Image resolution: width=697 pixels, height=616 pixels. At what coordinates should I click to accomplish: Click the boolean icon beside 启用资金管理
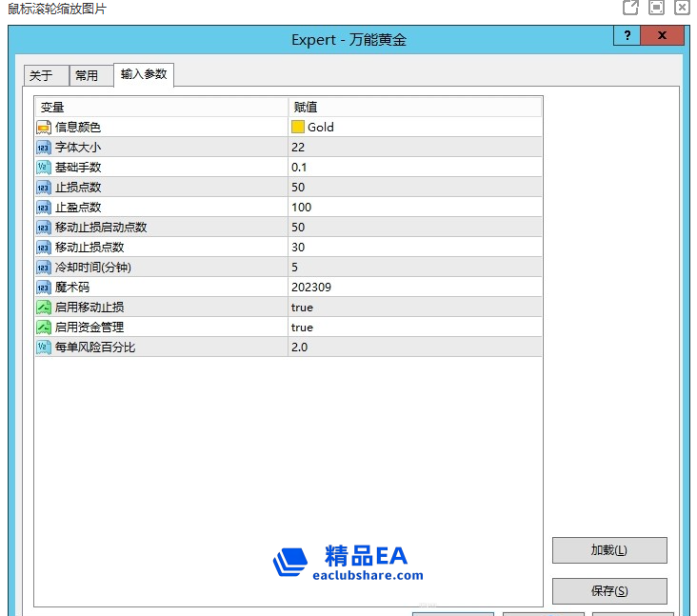(x=44, y=328)
